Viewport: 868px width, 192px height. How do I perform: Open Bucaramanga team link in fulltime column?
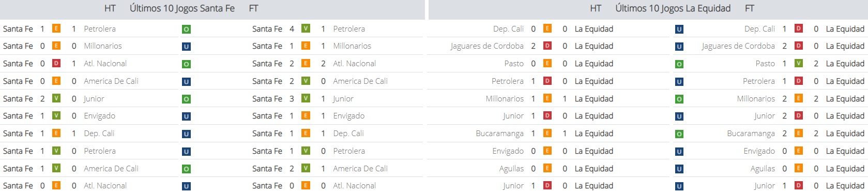pyautogui.click(x=751, y=134)
